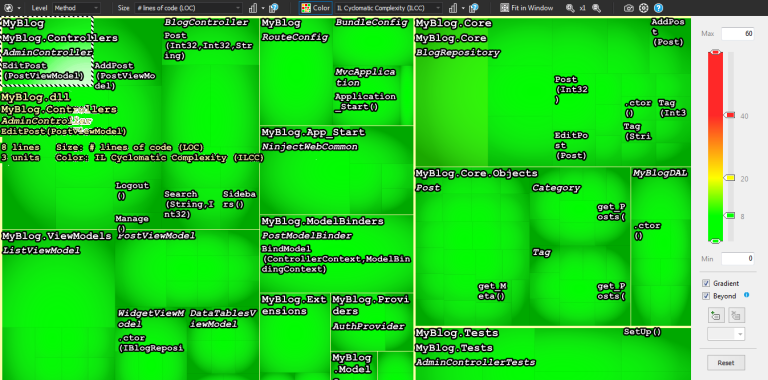
Task: Open the Size lines of code dropdown
Action: [189, 8]
